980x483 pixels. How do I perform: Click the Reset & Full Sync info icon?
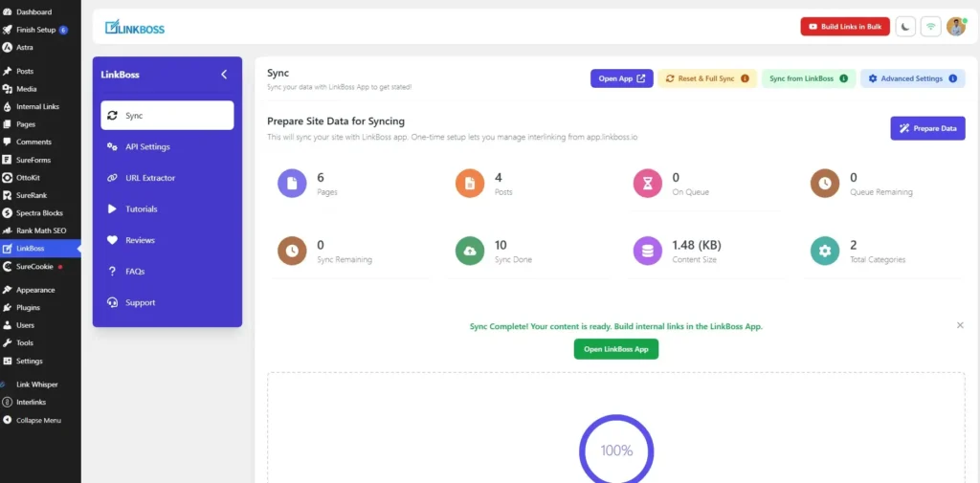tap(745, 78)
